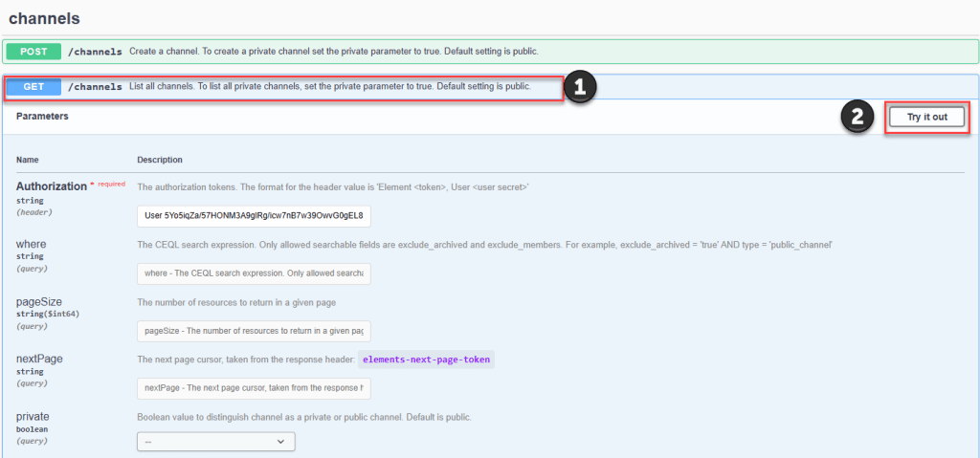Screen dimensions: 980x458
Task: Click into the pageSize input box
Action: [254, 331]
